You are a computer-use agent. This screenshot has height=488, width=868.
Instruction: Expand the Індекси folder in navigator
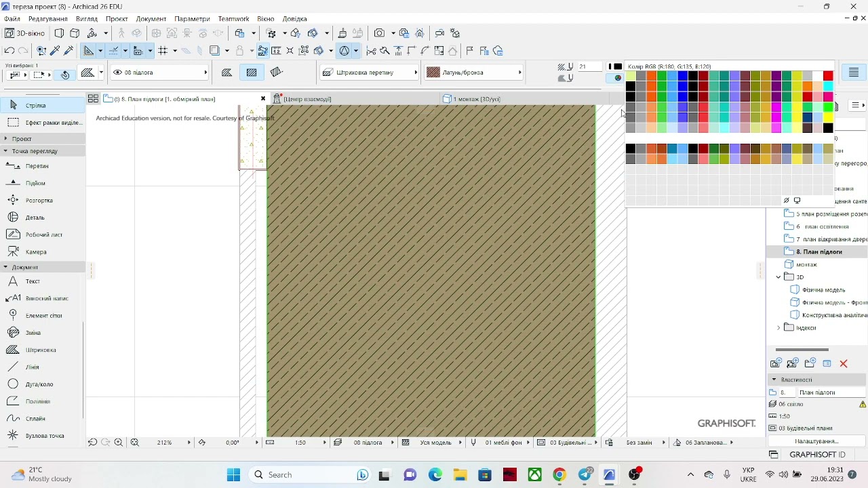coord(778,328)
